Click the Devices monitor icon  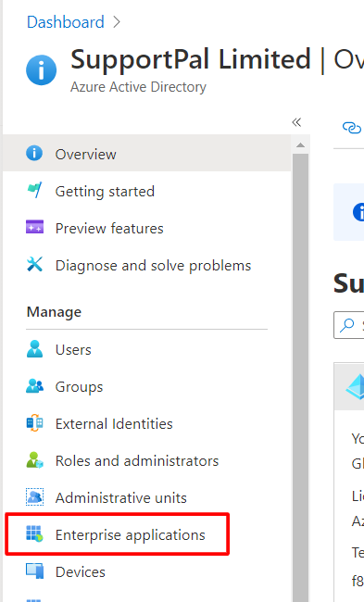pyautogui.click(x=34, y=571)
